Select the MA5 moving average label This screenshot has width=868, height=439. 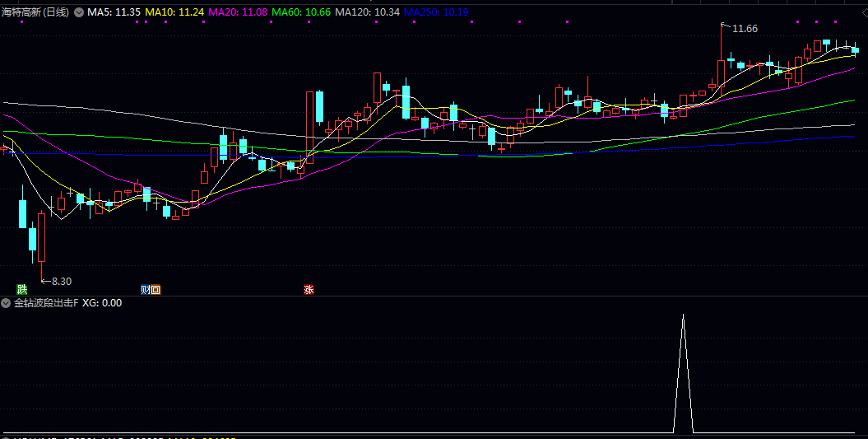click(114, 12)
